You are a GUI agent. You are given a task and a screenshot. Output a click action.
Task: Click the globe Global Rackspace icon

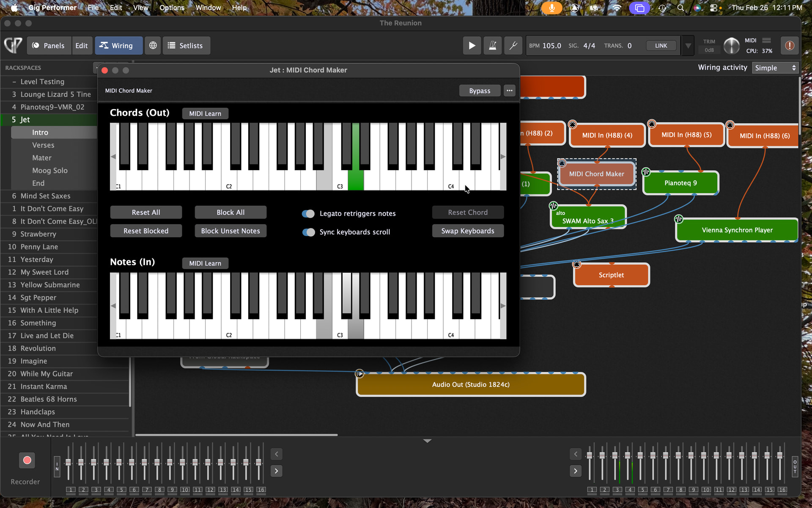click(153, 46)
